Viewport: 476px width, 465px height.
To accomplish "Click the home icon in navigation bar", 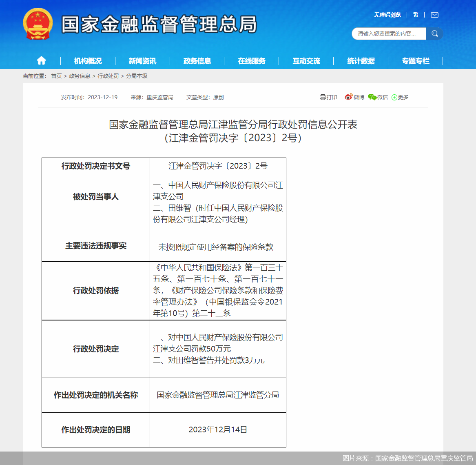I will click(41, 61).
